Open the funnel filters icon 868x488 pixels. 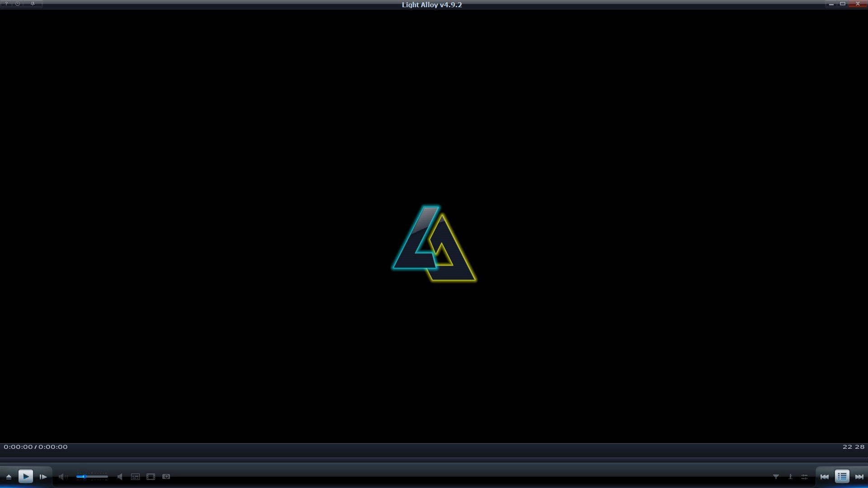776,477
